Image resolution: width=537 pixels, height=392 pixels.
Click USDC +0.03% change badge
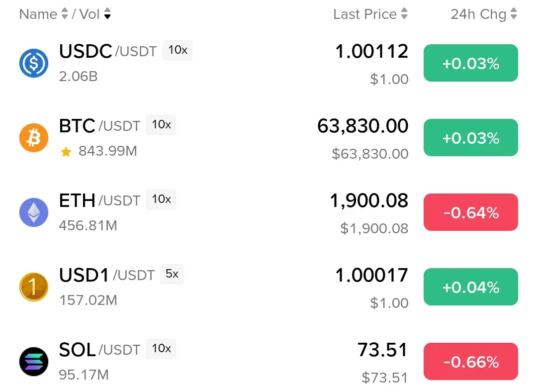click(470, 63)
